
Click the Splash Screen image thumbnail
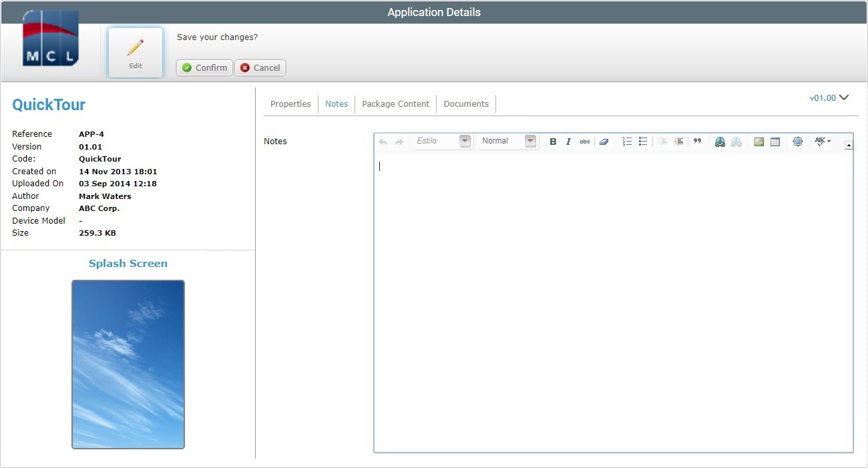click(x=128, y=363)
